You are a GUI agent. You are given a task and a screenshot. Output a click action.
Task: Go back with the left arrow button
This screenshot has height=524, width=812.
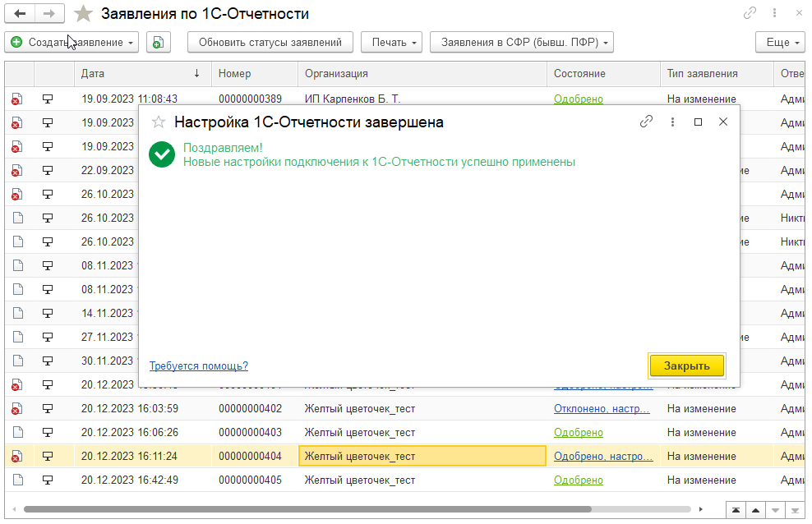20,13
